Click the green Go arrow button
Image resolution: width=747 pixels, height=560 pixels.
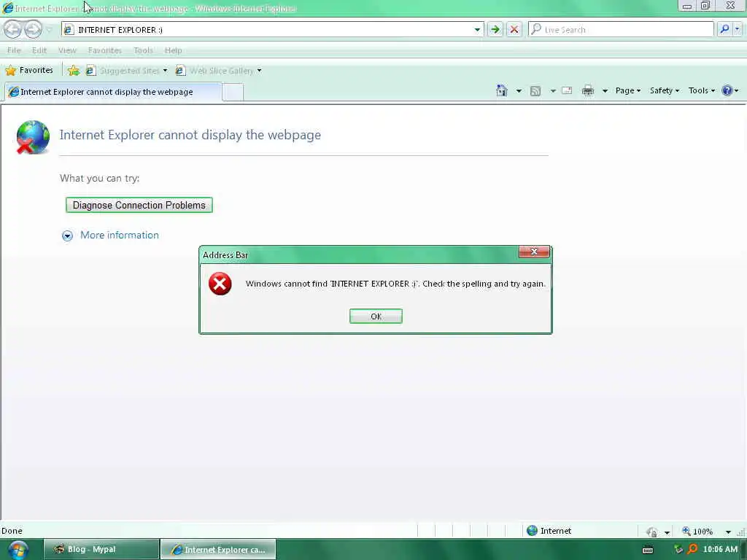[x=495, y=29]
